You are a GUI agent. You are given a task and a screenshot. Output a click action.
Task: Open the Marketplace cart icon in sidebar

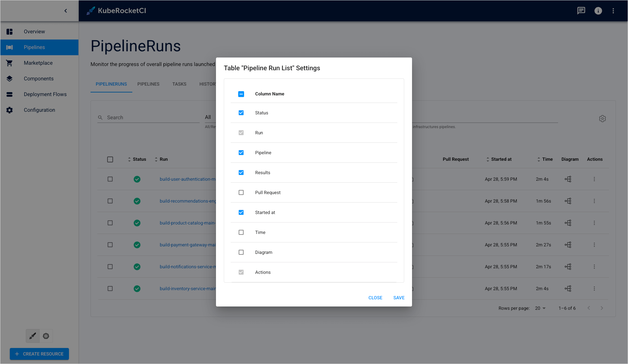(x=9, y=63)
